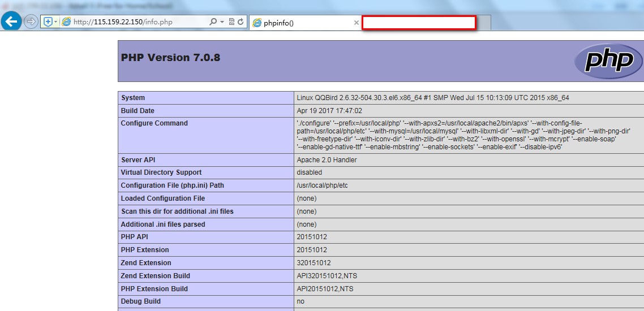Click the "disabled" value cell
644x311 pixels.
click(310, 172)
